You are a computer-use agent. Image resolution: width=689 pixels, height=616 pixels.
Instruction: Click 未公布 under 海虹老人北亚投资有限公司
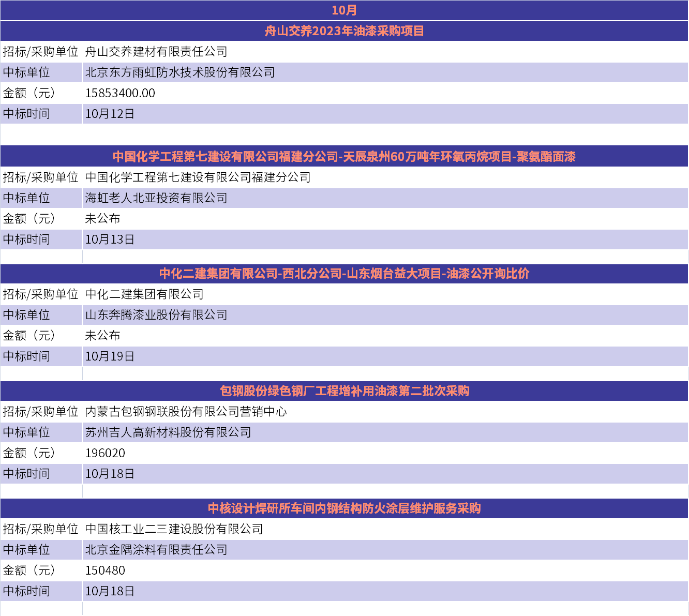(102, 219)
